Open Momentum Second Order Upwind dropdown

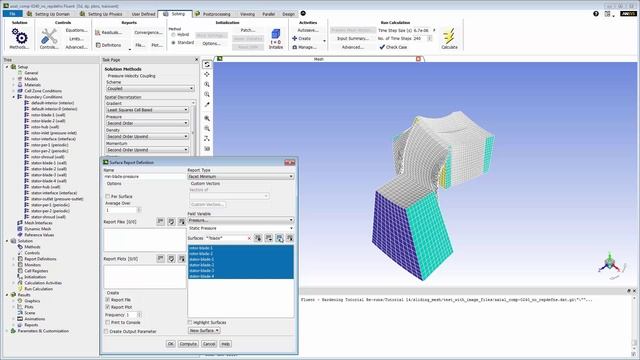[x=147, y=150]
